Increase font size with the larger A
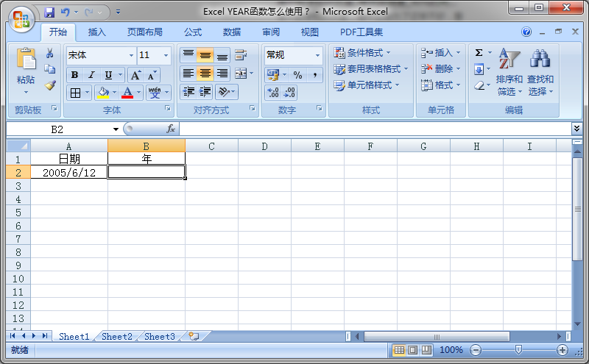Image resolution: width=589 pixels, height=364 pixels. (135, 75)
